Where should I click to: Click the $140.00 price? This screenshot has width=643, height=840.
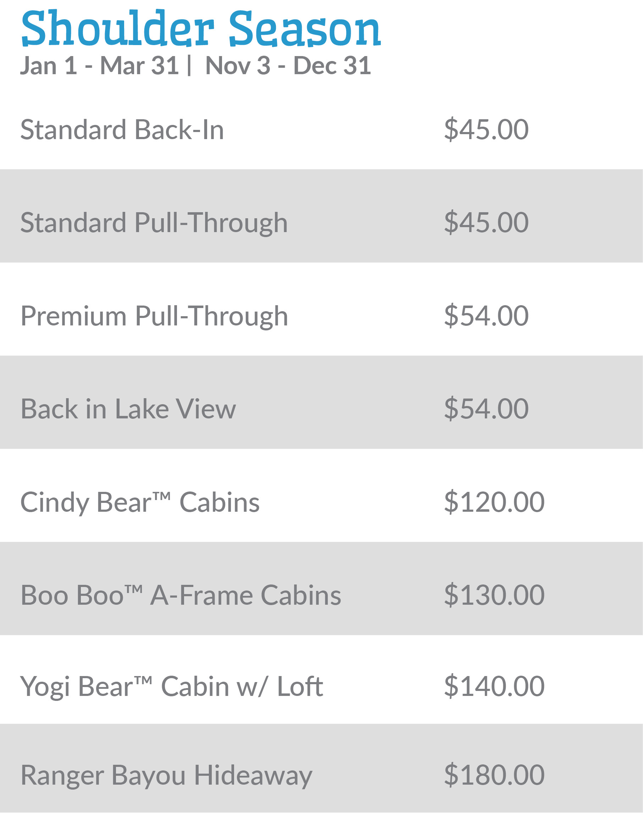point(494,686)
